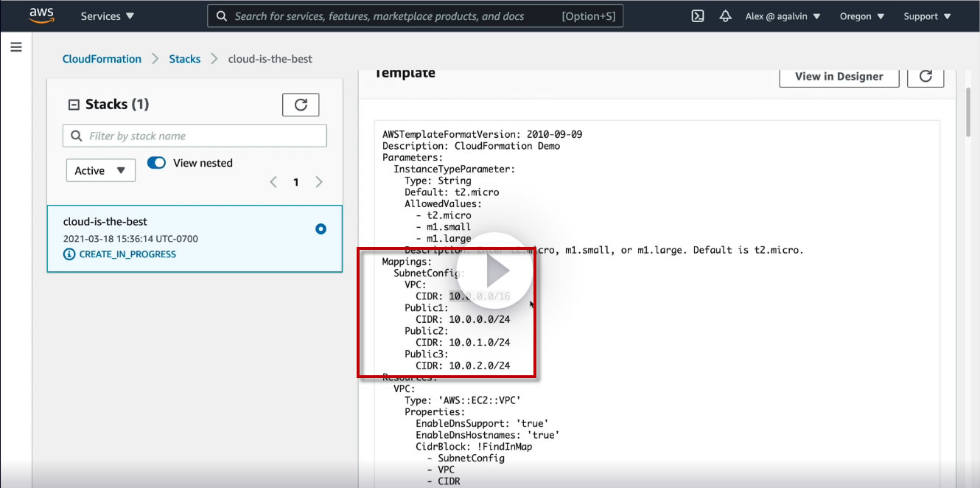Viewport: 980px width, 488px height.
Task: Click the 'Description: CloudFormation Demo' line
Action: coord(472,146)
